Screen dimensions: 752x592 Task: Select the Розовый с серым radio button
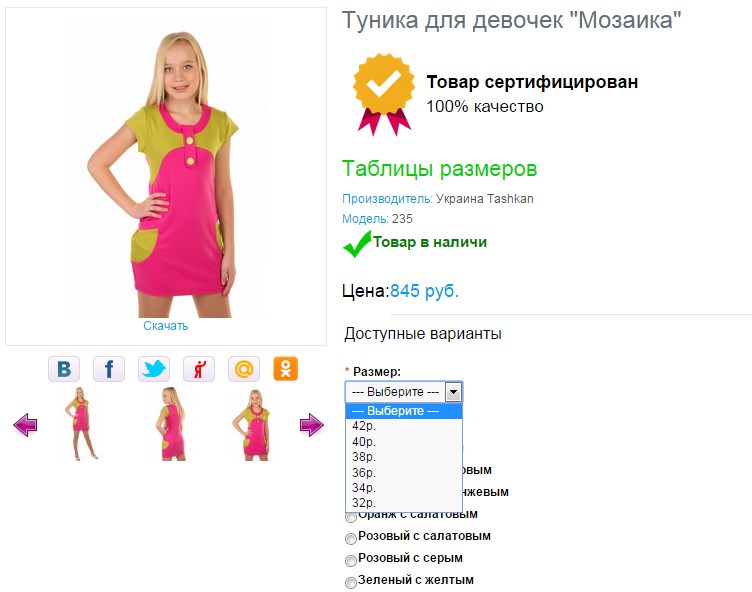pyautogui.click(x=351, y=560)
